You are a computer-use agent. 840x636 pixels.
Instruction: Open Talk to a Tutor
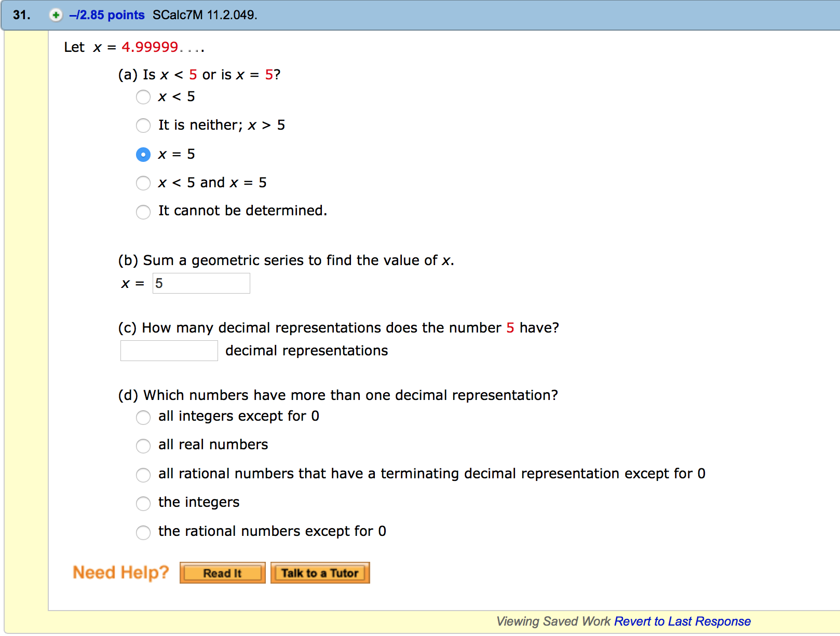(x=320, y=573)
